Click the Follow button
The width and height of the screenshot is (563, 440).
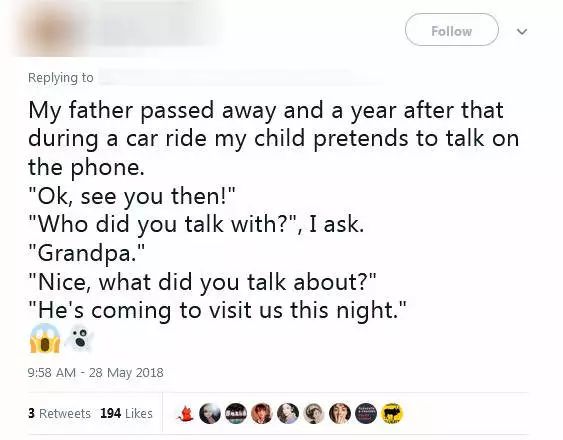452,30
